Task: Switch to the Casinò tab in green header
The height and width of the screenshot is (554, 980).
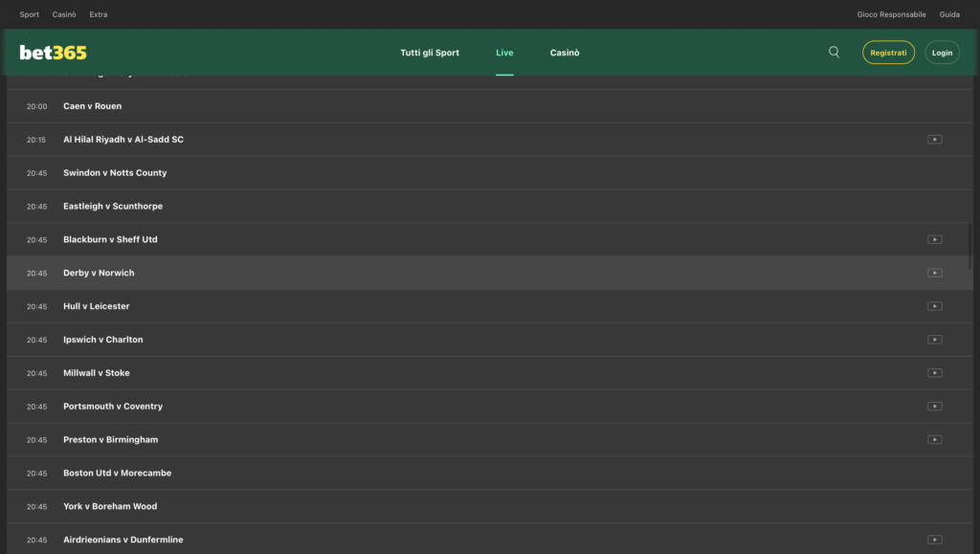Action: tap(565, 53)
